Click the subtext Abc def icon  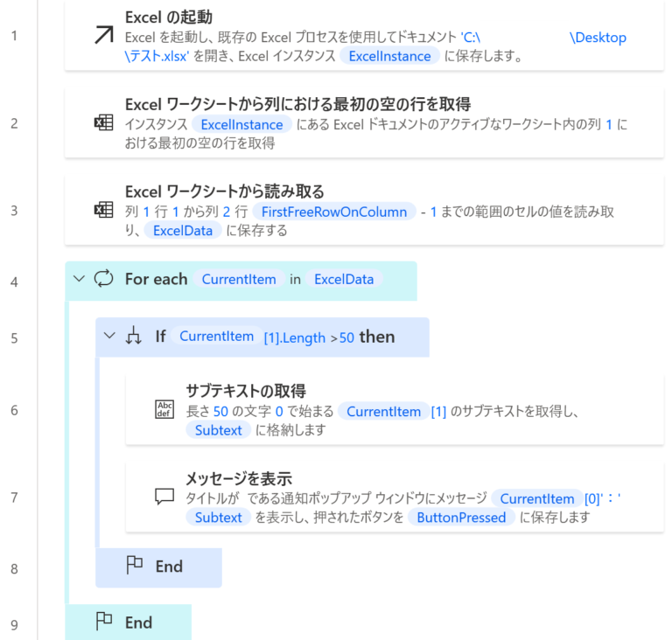tap(164, 409)
